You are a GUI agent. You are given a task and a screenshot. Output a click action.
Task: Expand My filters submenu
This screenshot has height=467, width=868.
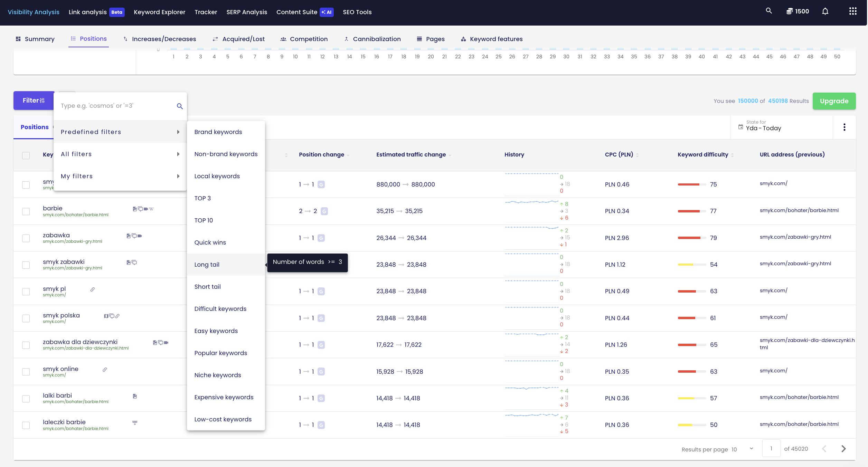coord(120,176)
